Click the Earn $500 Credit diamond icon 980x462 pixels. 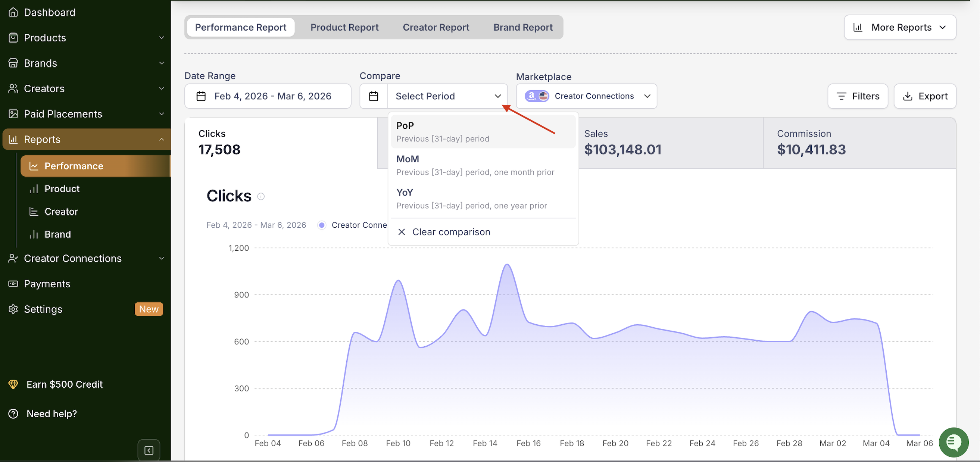pos(13,384)
